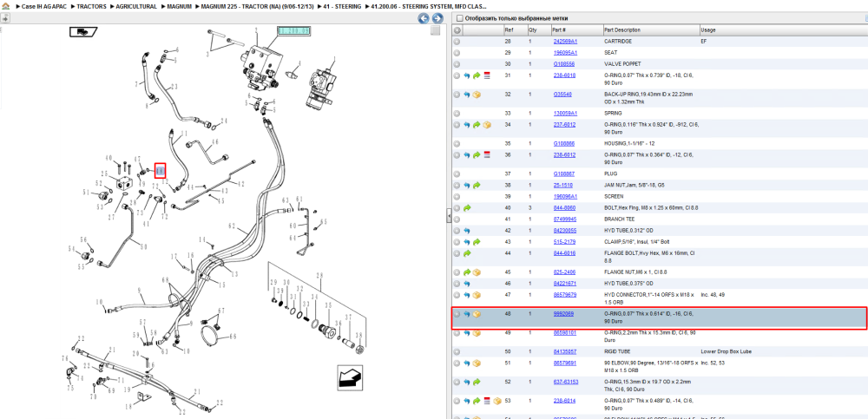Toggle 'Отобразить только выбранные метки' checkbox
This screenshot has height=419, width=868.
459,18
